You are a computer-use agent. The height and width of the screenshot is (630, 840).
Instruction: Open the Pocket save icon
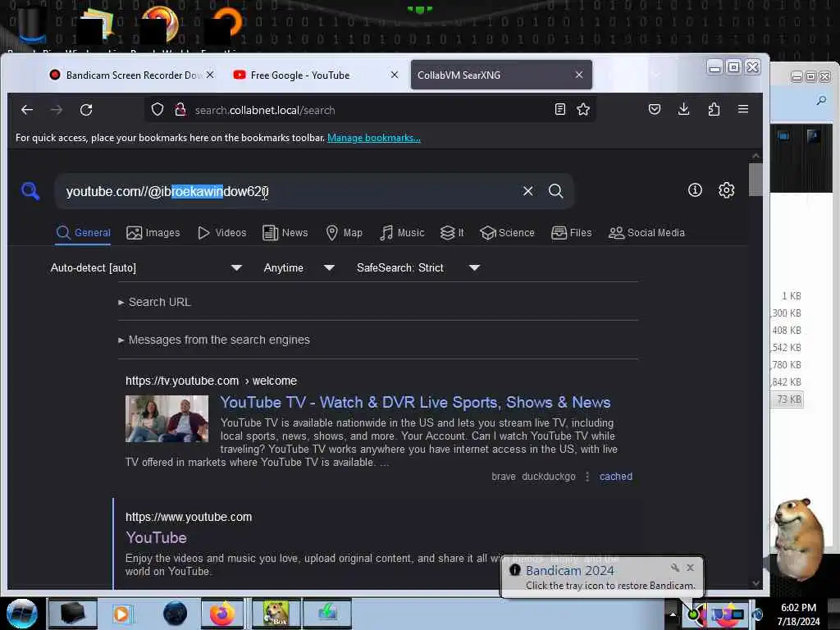[654, 109]
